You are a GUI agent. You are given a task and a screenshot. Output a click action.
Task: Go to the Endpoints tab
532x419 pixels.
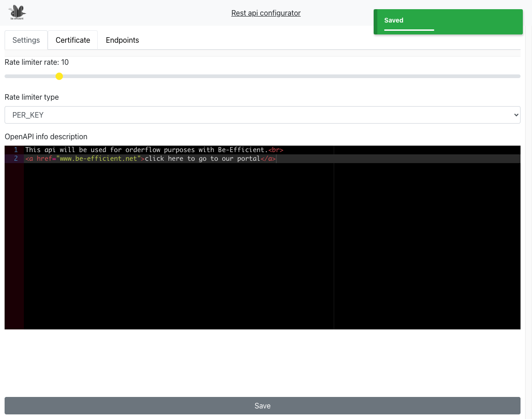[122, 40]
